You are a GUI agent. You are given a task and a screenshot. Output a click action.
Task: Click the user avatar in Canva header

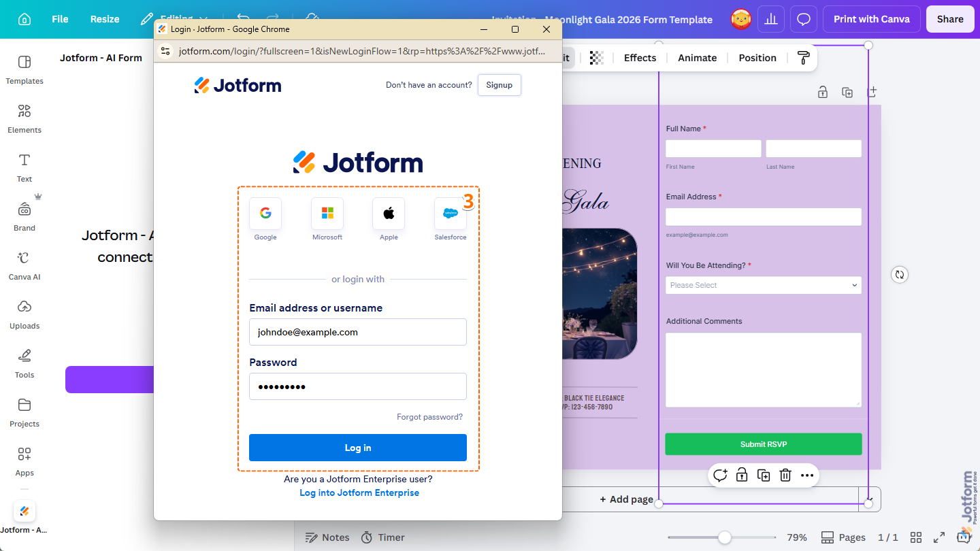click(x=741, y=19)
